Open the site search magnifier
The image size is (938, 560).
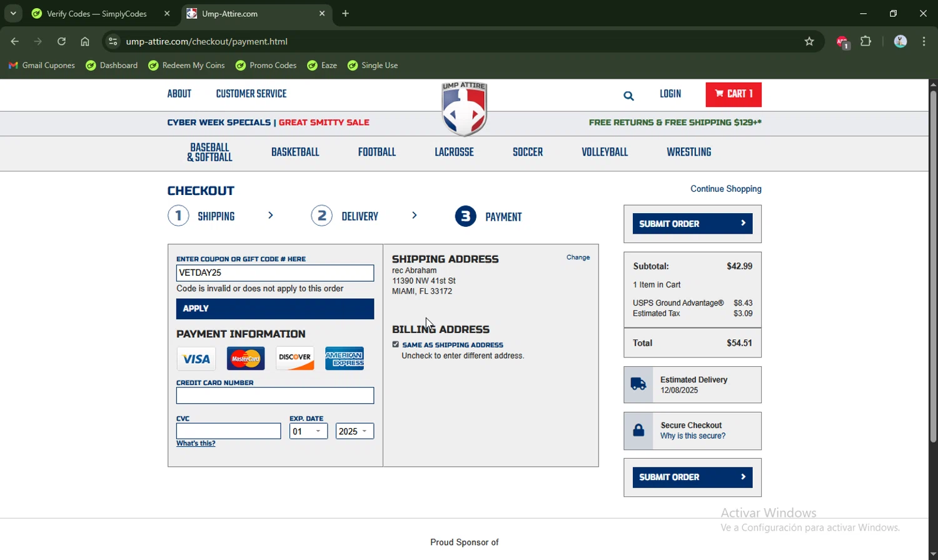[x=628, y=96]
